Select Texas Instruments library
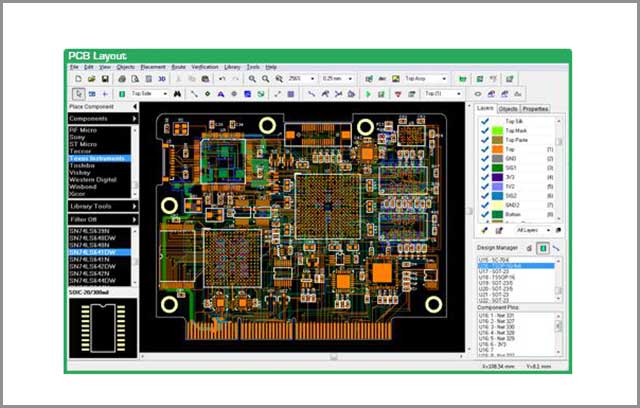The height and width of the screenshot is (408, 640). [x=100, y=158]
